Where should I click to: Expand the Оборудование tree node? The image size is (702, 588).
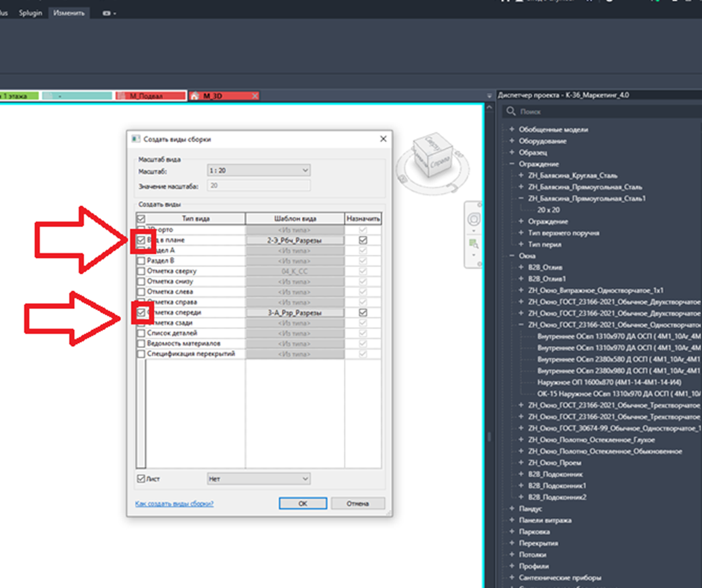click(512, 140)
